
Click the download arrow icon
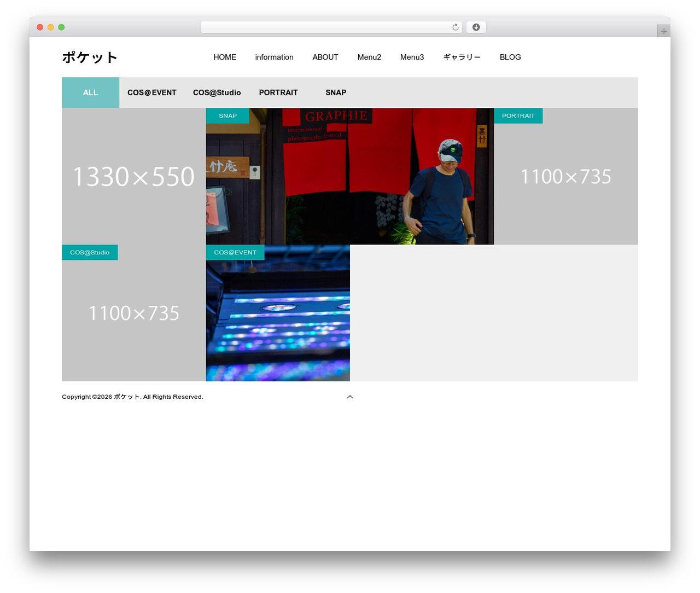coord(476,27)
